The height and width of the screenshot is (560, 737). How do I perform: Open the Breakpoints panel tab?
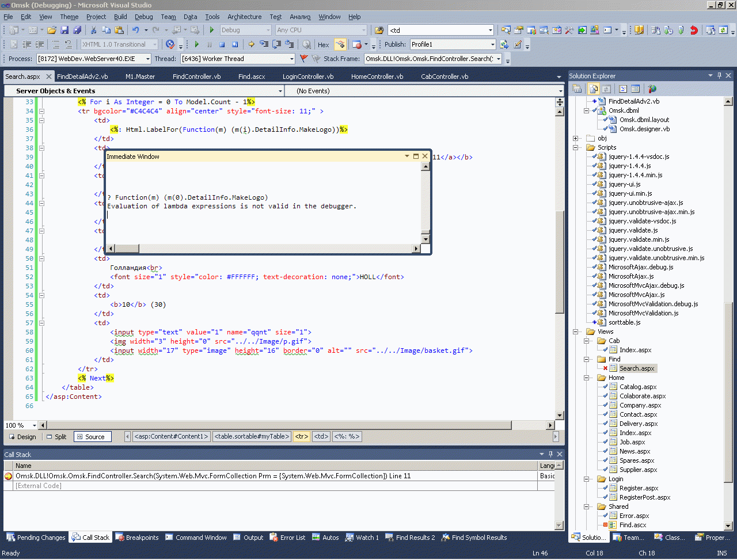tap(137, 538)
